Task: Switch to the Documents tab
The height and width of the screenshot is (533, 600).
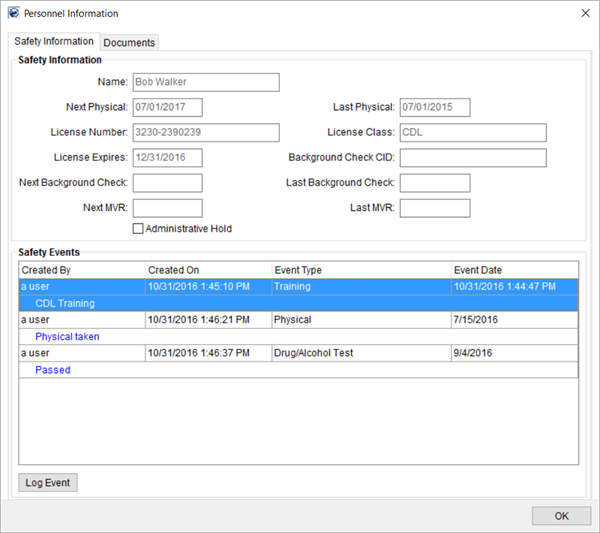Action: (x=129, y=42)
